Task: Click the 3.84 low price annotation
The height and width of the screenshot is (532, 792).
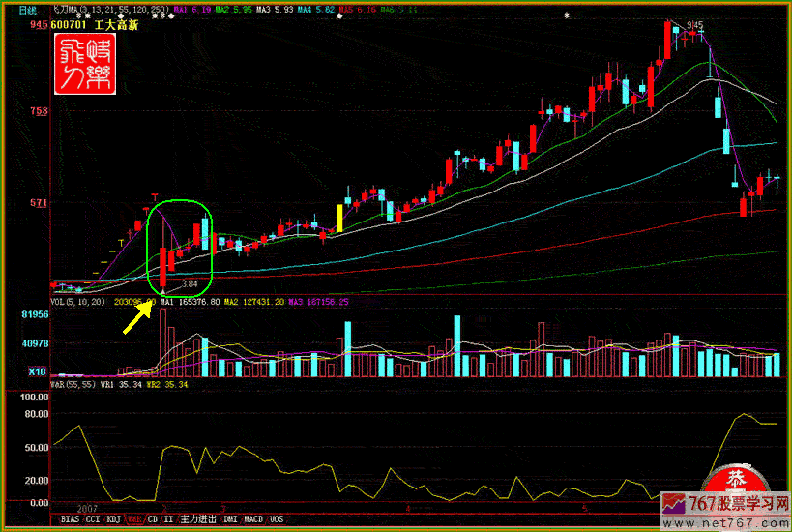Action: (x=190, y=284)
